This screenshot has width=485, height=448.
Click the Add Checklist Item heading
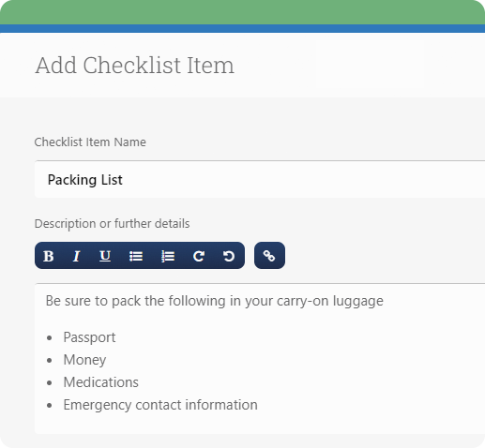[134, 66]
